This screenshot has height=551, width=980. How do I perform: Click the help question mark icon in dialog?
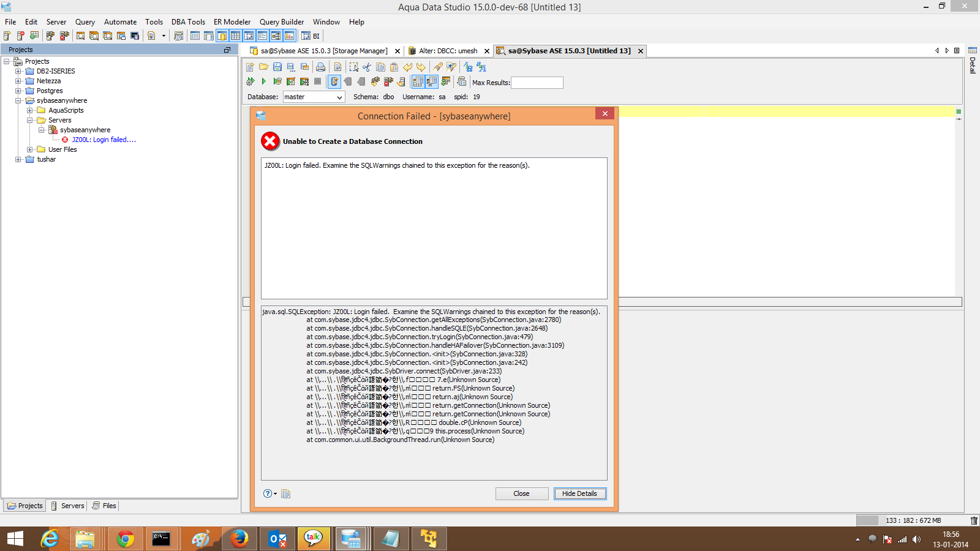click(x=268, y=493)
